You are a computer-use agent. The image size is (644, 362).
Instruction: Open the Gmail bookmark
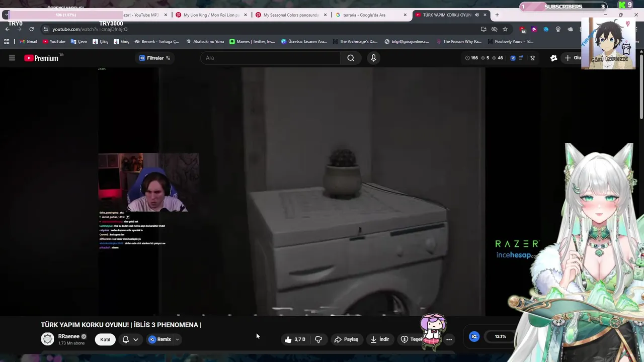pyautogui.click(x=28, y=42)
